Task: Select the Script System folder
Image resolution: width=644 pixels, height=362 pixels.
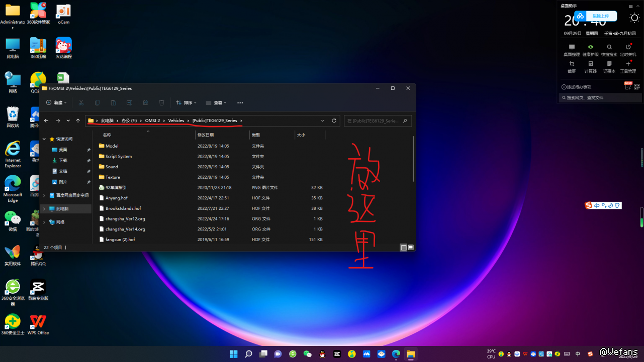Action: pyautogui.click(x=119, y=157)
